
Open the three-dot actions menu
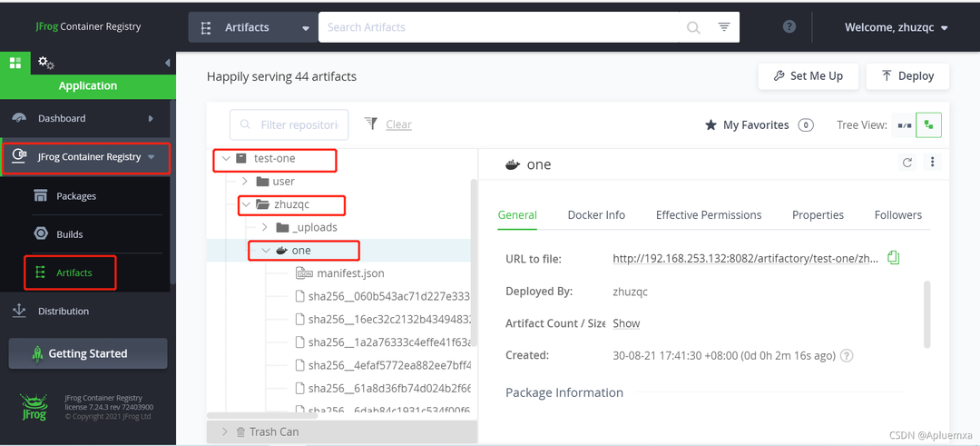[x=932, y=163]
